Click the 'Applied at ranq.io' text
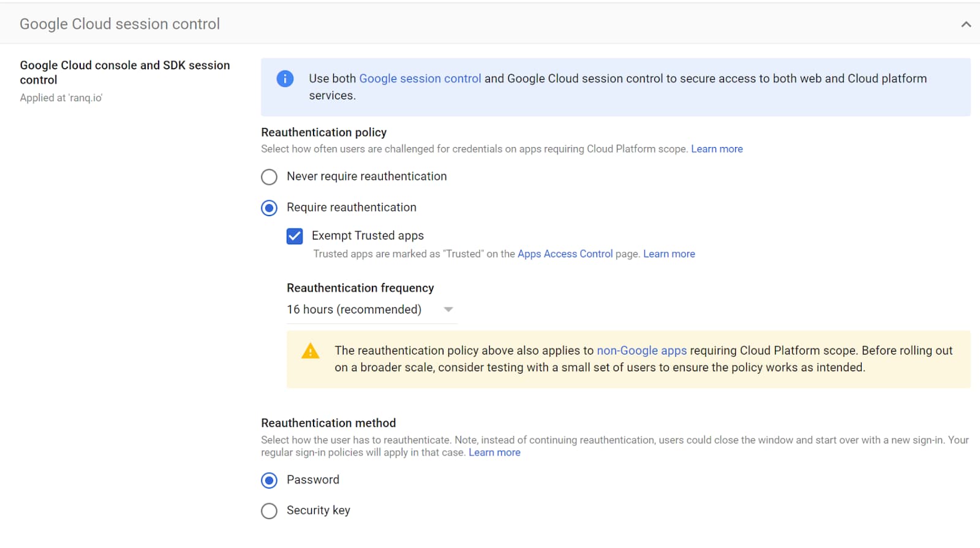 click(61, 98)
